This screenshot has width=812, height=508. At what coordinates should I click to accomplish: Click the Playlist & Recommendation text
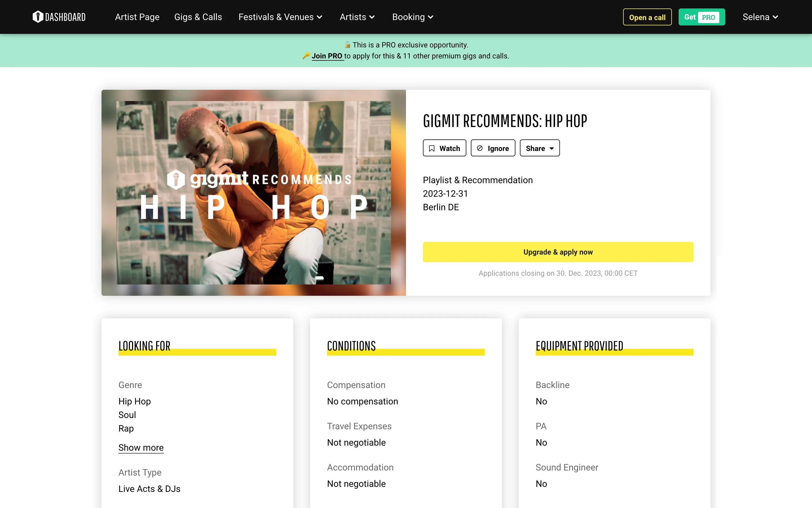[x=478, y=180]
